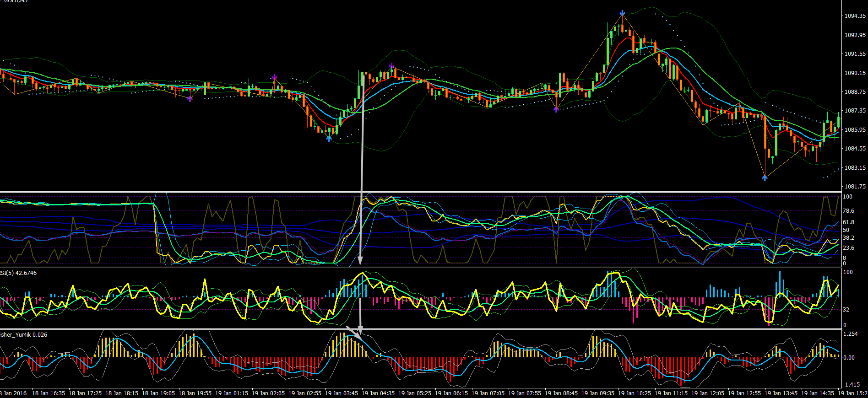Click the 50 level on the oscillator scale
868x398 pixels.
(x=846, y=230)
